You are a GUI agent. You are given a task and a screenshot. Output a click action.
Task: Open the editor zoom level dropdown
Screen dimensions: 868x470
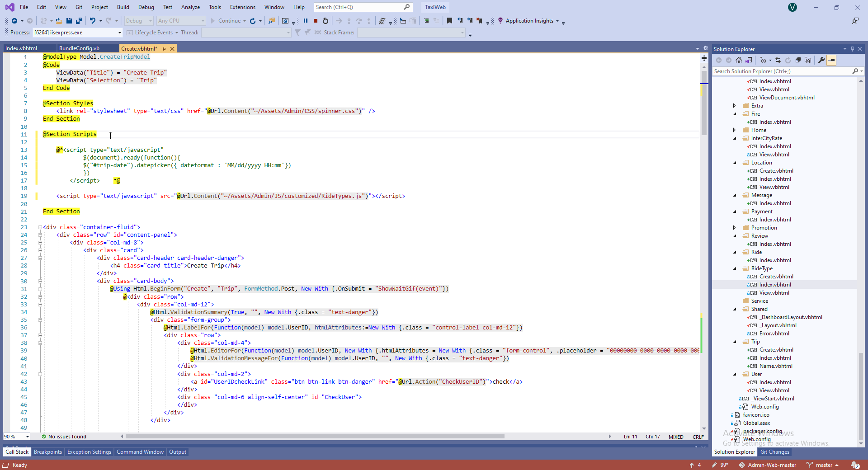pos(28,437)
